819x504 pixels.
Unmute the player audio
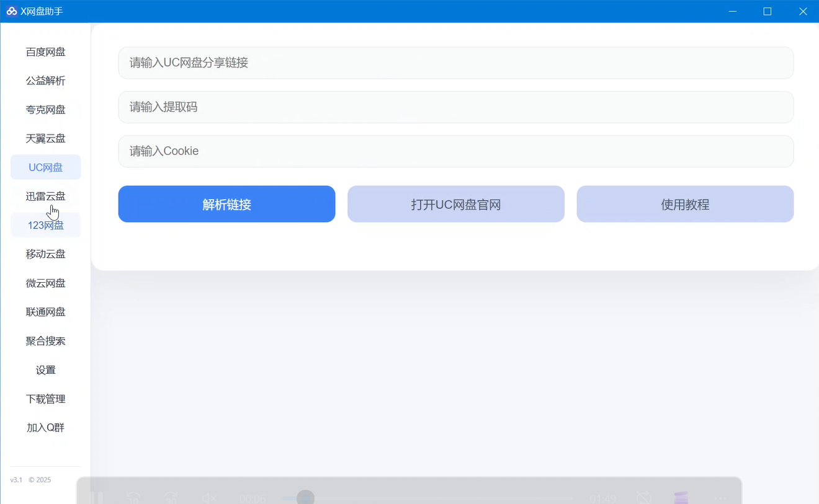pos(209,497)
